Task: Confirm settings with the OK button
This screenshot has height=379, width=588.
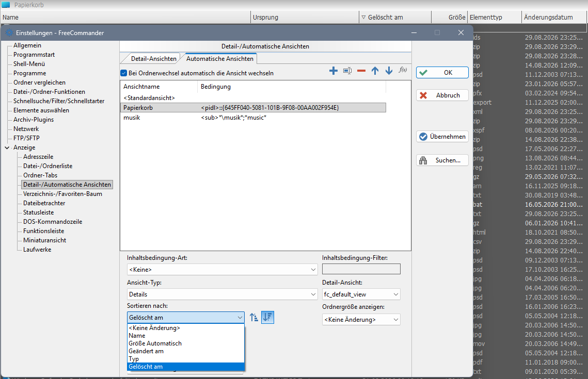Action: pyautogui.click(x=442, y=73)
